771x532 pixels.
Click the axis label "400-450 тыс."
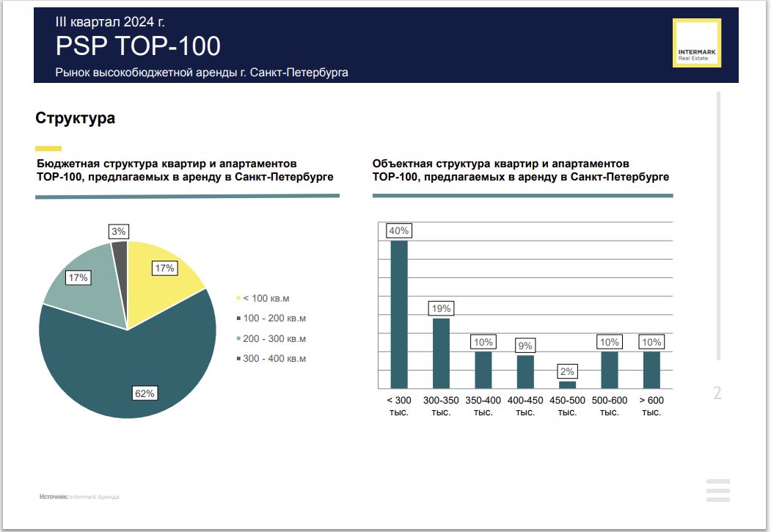(x=525, y=406)
